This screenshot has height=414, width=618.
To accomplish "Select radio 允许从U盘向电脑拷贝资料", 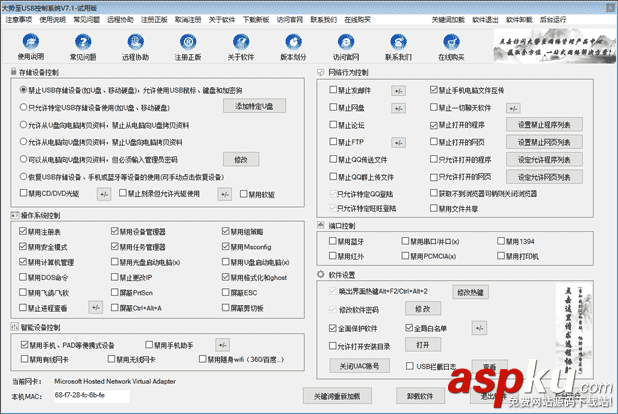I will point(23,125).
